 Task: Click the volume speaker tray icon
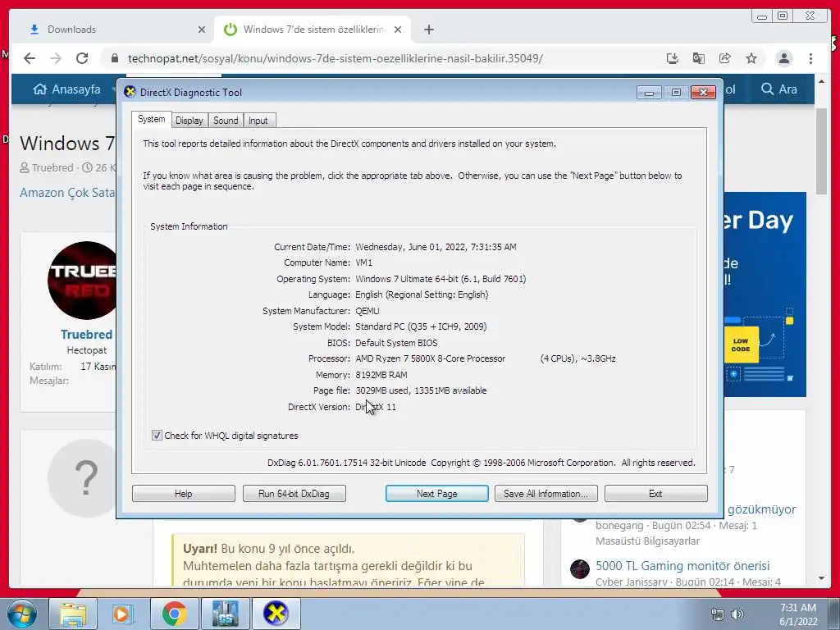[737, 614]
